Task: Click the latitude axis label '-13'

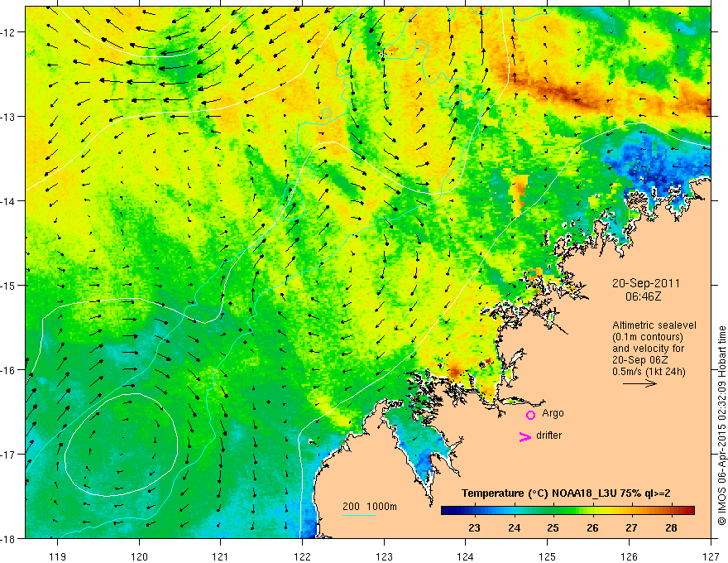Action: [x=9, y=116]
